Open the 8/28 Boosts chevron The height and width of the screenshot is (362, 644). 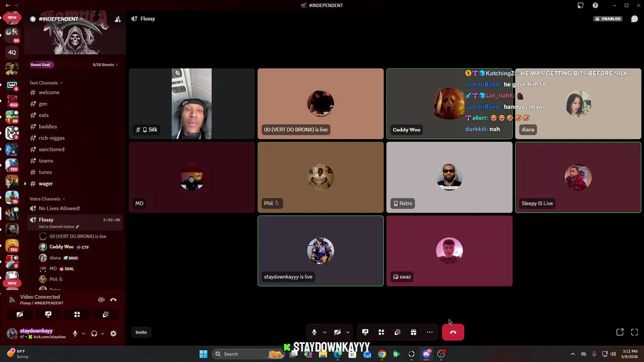click(x=117, y=65)
